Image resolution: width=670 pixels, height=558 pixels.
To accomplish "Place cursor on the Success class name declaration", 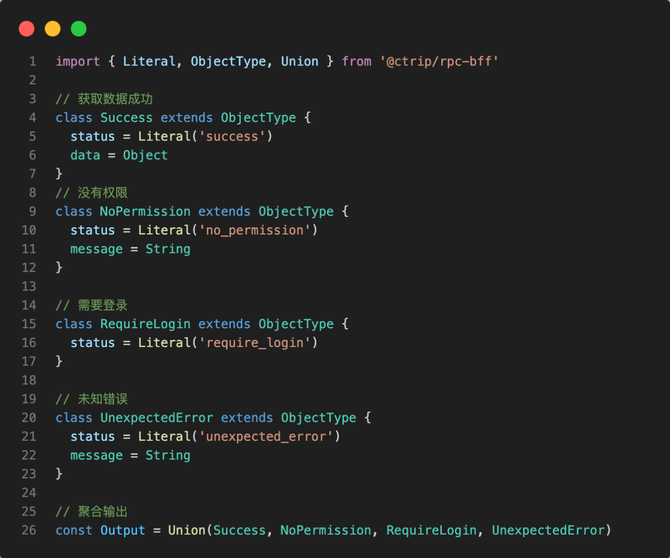I will click(127, 117).
